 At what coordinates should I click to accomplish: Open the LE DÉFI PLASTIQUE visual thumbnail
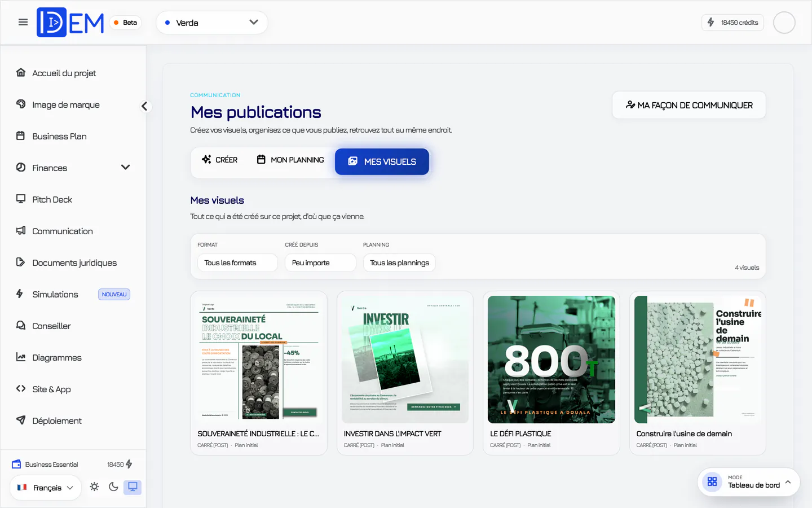point(551,360)
